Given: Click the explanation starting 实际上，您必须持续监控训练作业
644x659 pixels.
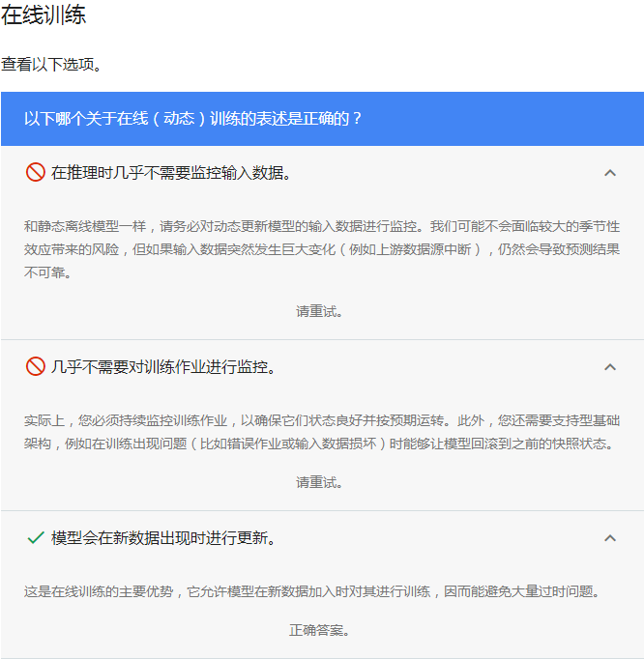Looking at the screenshot, I should coord(321,431).
